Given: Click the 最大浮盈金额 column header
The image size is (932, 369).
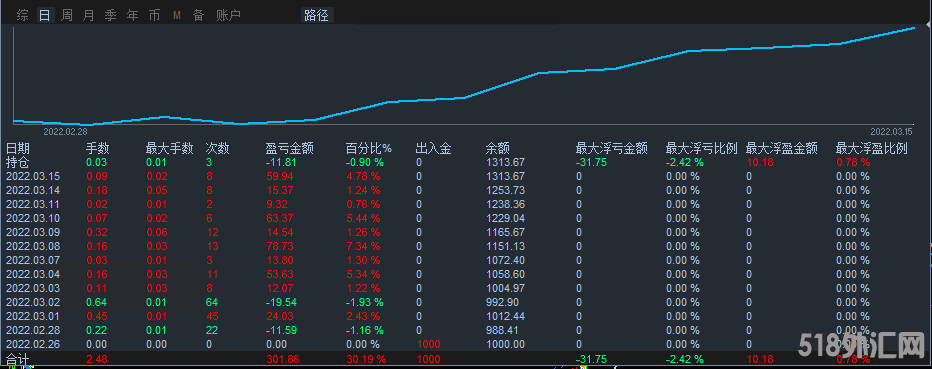Looking at the screenshot, I should click(x=782, y=149).
